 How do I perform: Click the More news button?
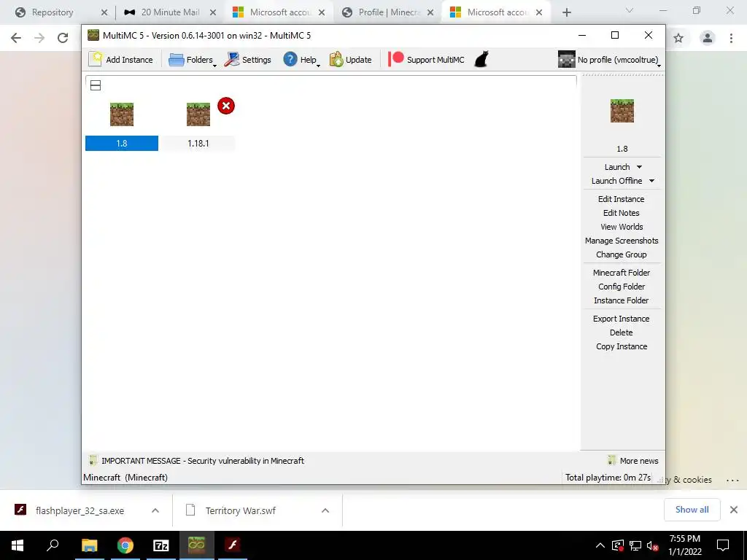click(633, 461)
